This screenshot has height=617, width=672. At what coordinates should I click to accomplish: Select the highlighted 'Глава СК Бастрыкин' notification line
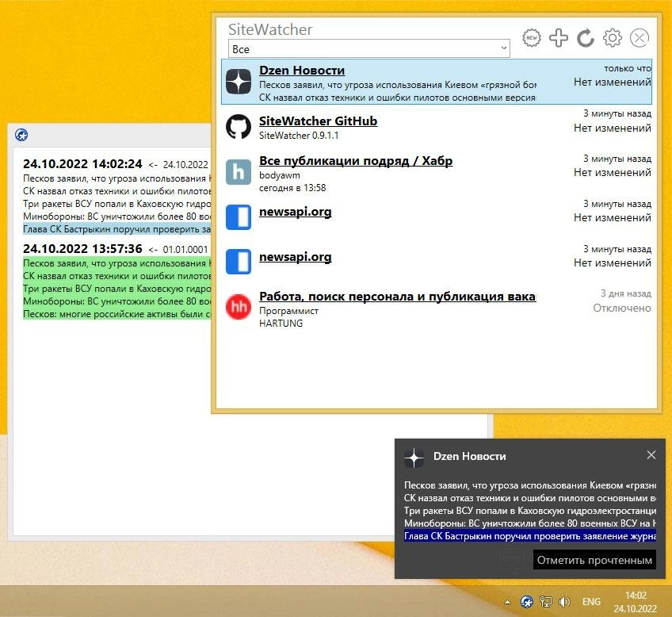point(529,537)
